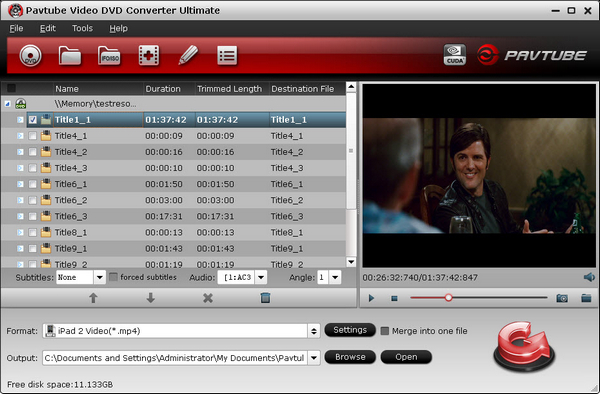Click the title list scrollbar down arrow

[x=351, y=262]
